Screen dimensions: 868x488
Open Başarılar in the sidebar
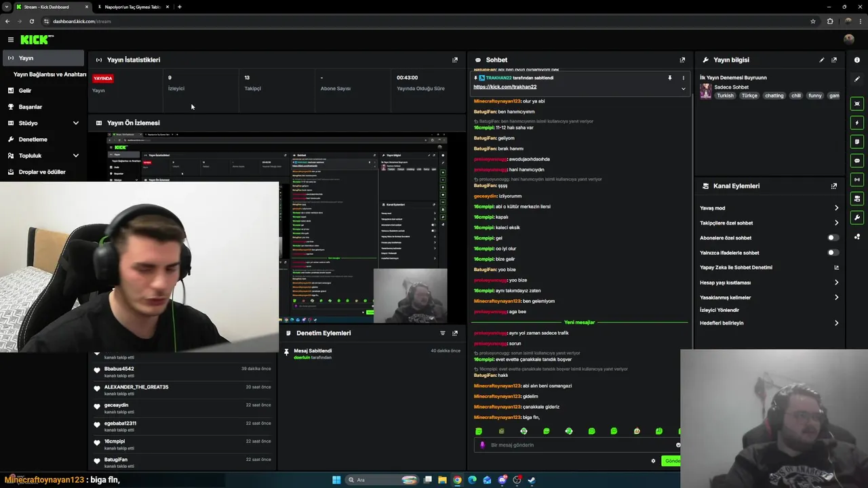[43, 107]
